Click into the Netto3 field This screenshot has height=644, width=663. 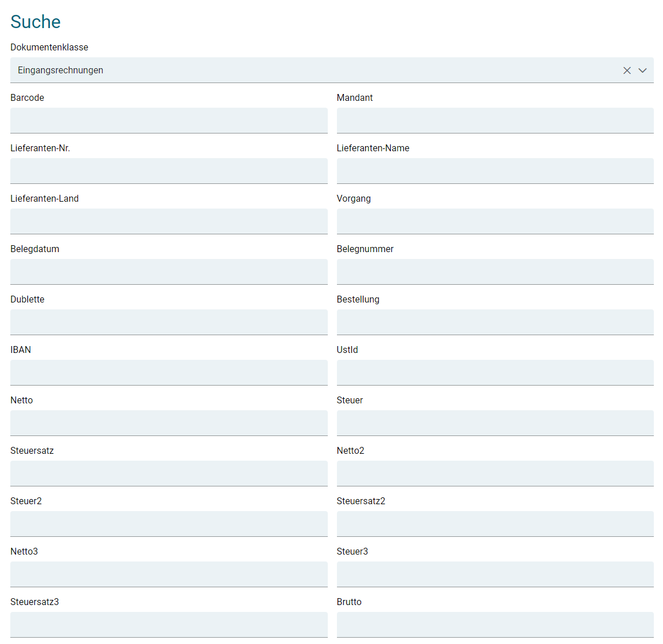tap(168, 574)
